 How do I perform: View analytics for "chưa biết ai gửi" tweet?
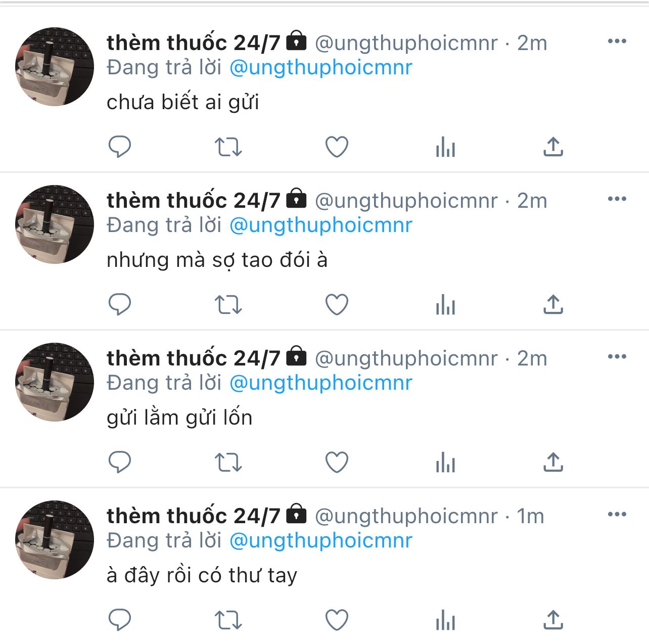[x=445, y=147]
